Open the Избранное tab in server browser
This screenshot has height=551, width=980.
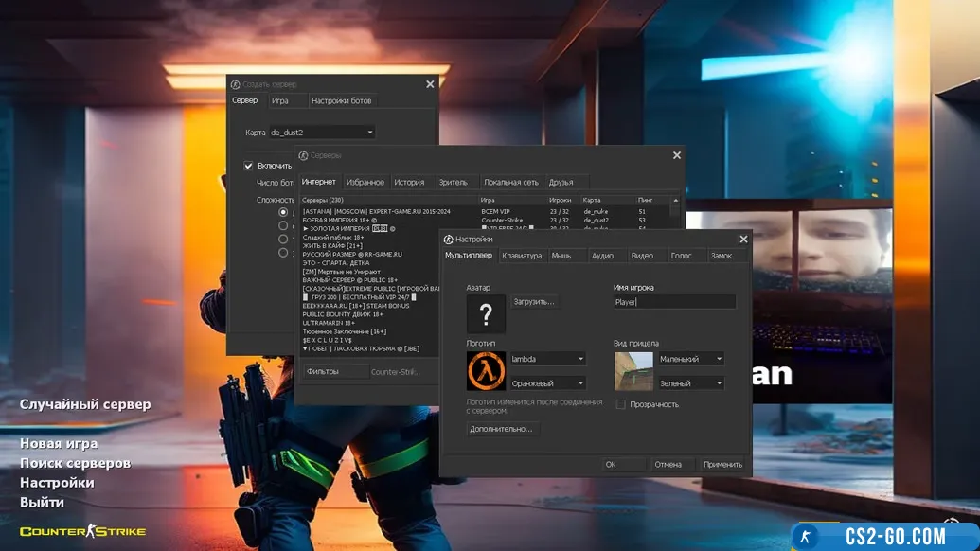[365, 182]
